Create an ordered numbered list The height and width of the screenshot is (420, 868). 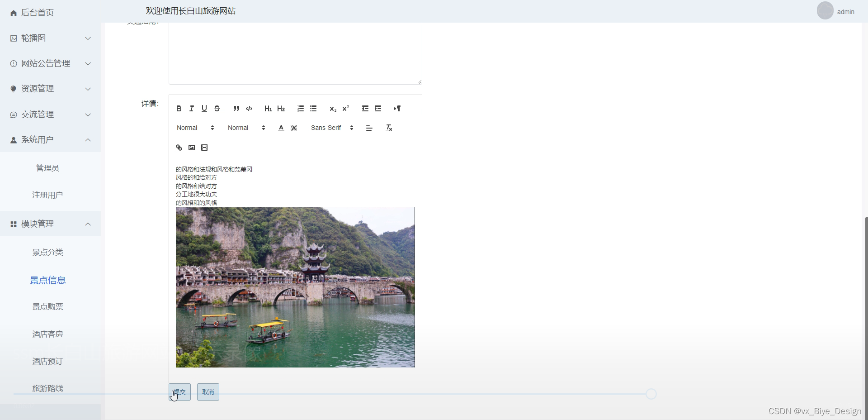tap(301, 109)
